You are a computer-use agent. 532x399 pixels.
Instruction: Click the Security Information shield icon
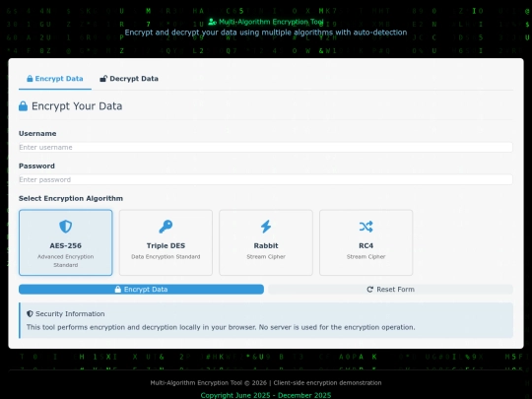tap(30, 314)
